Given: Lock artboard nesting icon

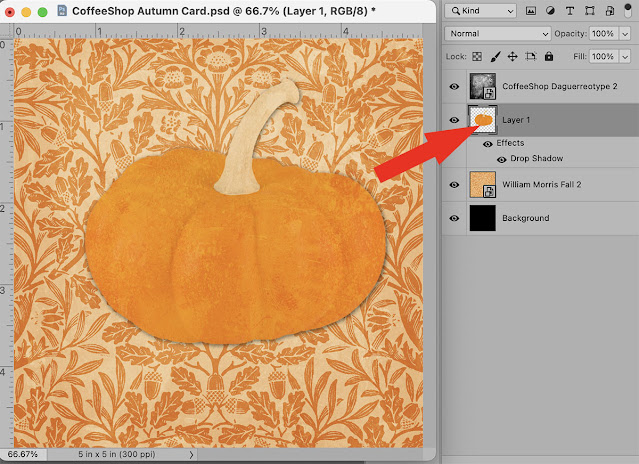Looking at the screenshot, I should pos(531,57).
